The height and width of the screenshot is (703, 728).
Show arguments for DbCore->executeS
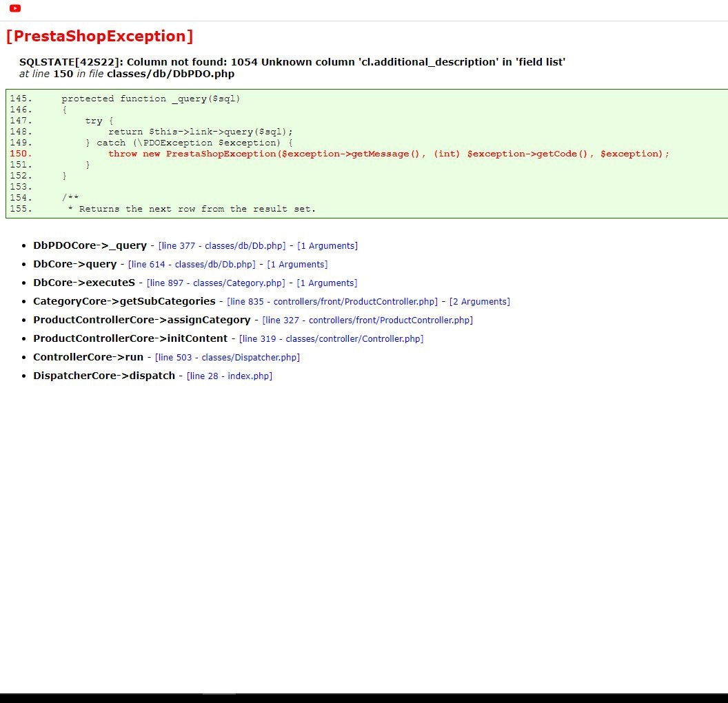(x=327, y=283)
